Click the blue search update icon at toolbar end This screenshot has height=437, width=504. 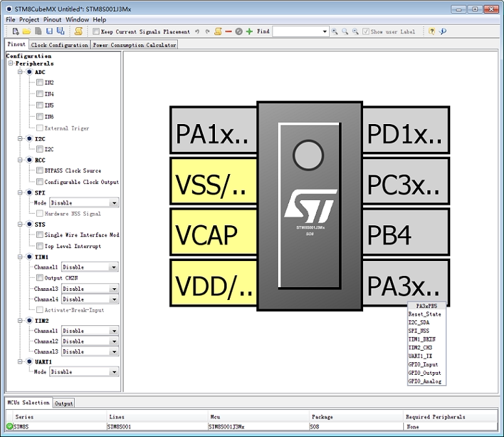click(443, 31)
